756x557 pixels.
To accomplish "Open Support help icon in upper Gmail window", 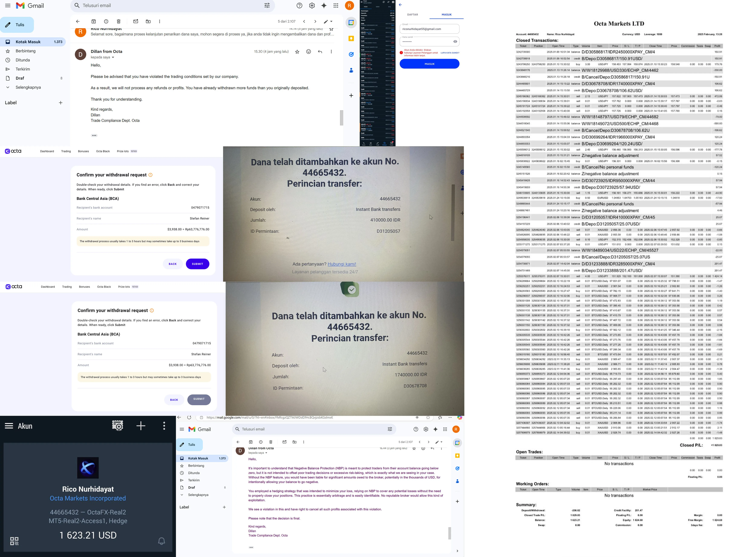I will pos(299,5).
